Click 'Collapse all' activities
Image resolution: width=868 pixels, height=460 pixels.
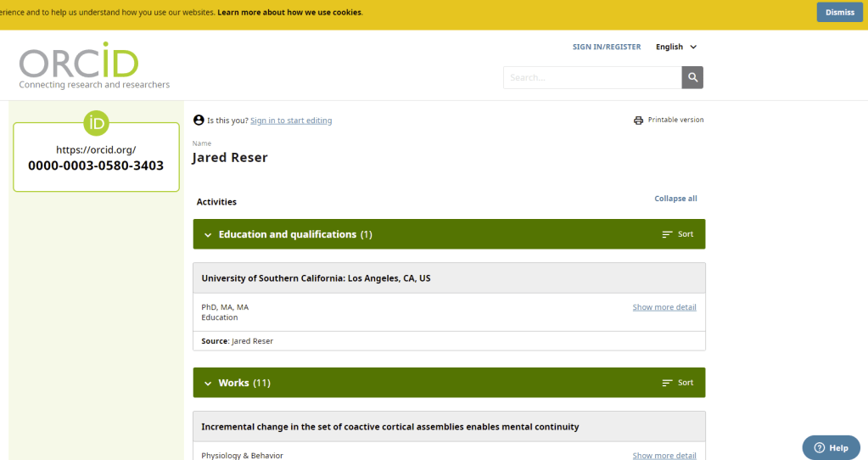pyautogui.click(x=675, y=199)
